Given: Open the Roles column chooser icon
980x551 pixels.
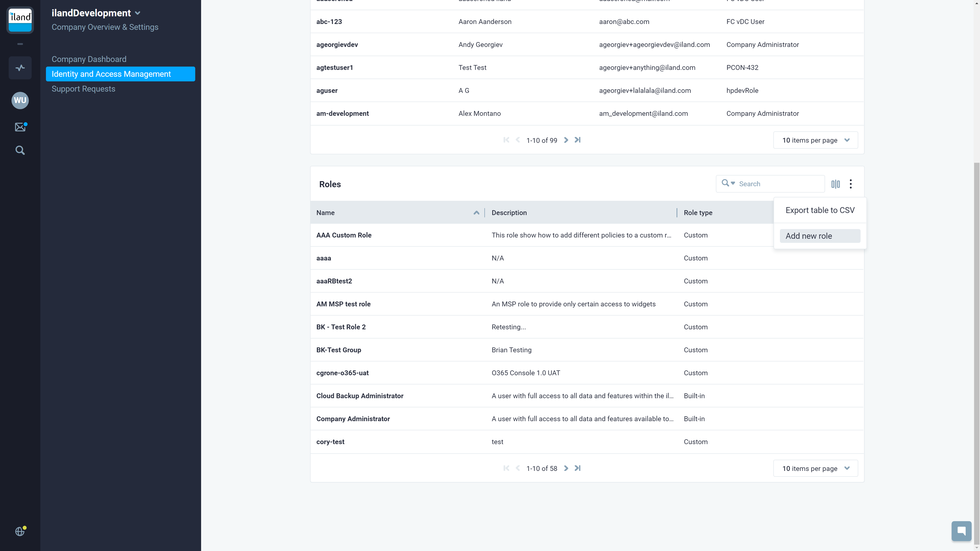Looking at the screenshot, I should [836, 184].
